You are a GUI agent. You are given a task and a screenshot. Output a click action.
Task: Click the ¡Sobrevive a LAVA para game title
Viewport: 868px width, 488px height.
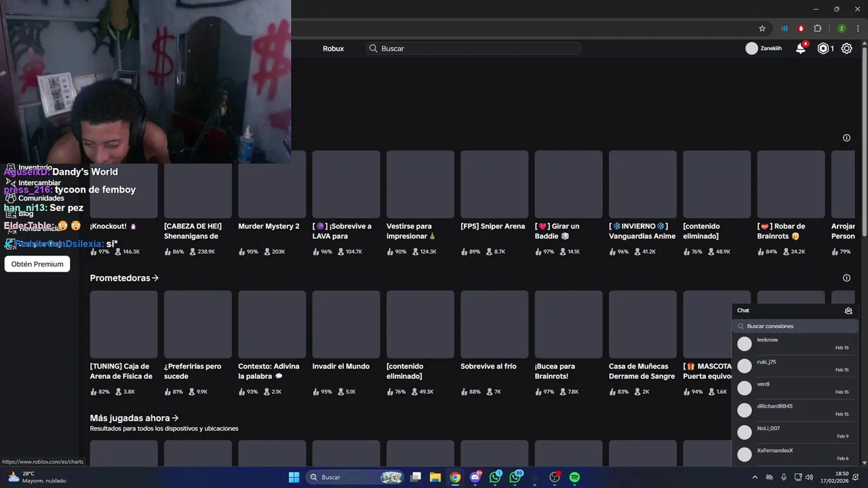click(x=342, y=231)
